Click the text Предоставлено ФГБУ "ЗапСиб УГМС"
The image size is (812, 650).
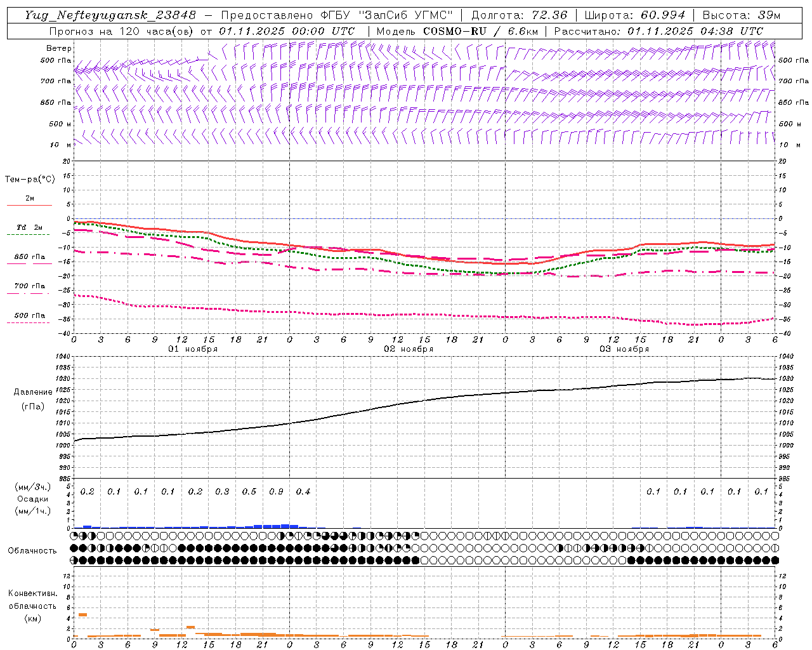[337, 15]
